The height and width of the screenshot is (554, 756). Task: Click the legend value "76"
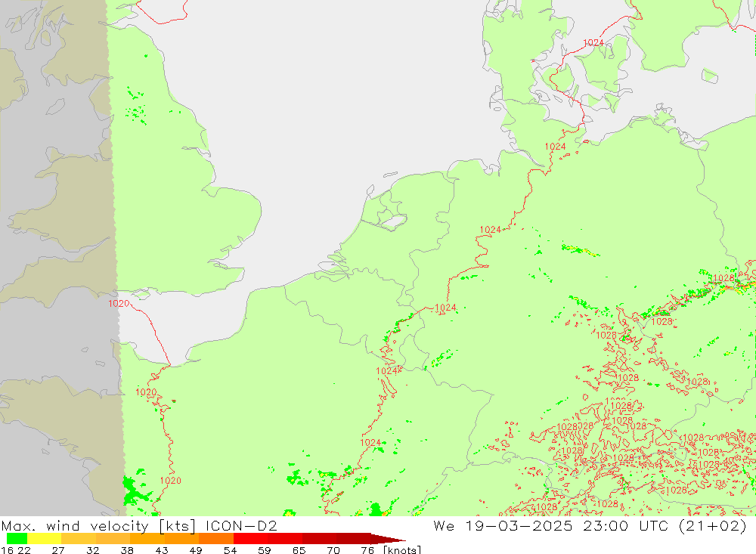[367, 550]
